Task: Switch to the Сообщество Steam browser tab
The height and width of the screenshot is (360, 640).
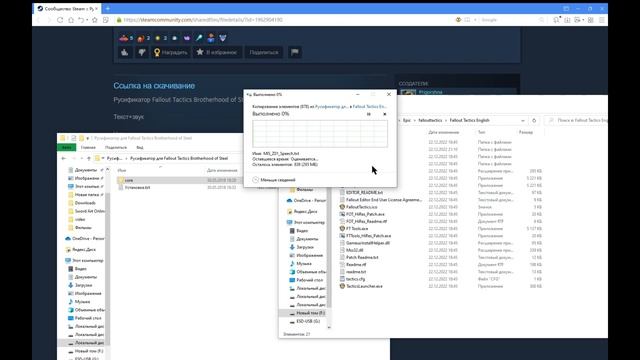Action: tap(67, 8)
